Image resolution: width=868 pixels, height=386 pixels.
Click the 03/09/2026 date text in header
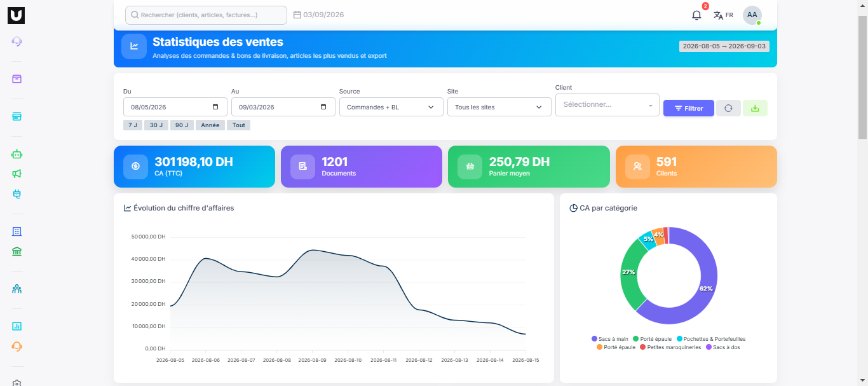pyautogui.click(x=323, y=15)
